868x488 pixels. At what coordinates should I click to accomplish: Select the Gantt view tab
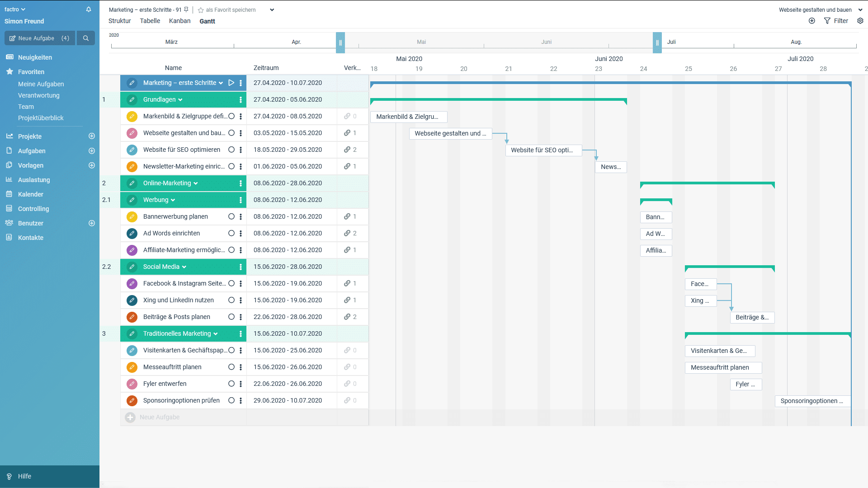point(207,21)
